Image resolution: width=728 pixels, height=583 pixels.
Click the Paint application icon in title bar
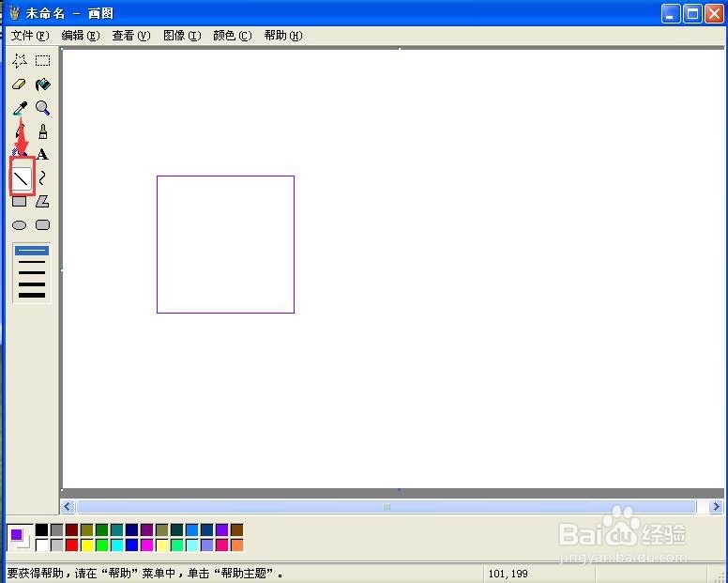coord(14,13)
